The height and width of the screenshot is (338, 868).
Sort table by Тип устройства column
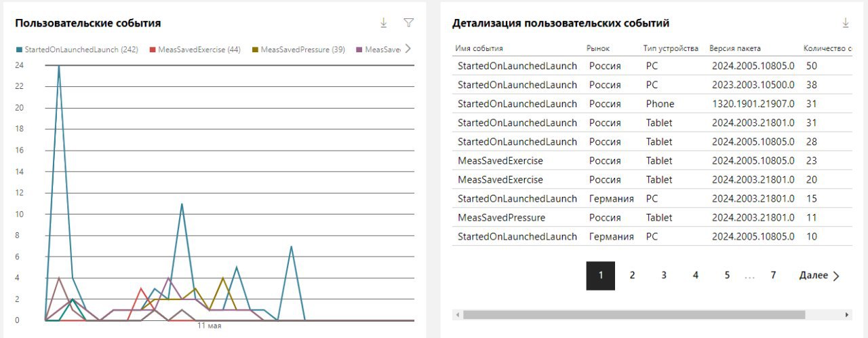point(671,49)
